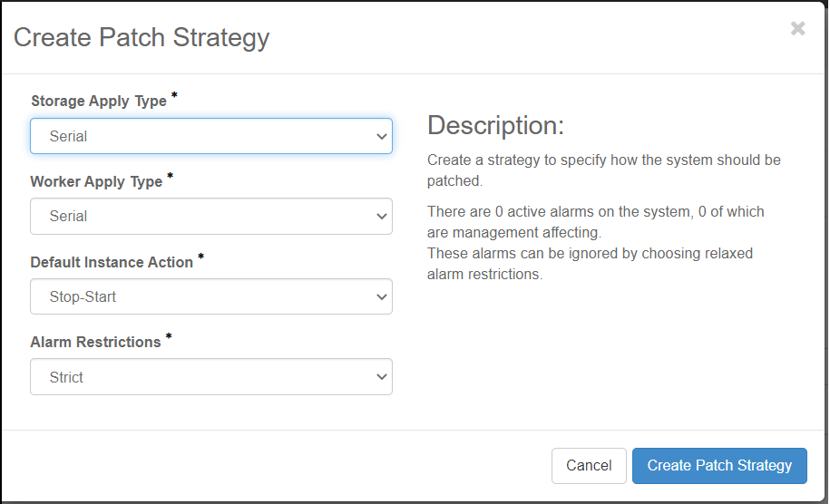Click the '0 active alarms' status text
Screen dimensions: 830x504
(595, 221)
